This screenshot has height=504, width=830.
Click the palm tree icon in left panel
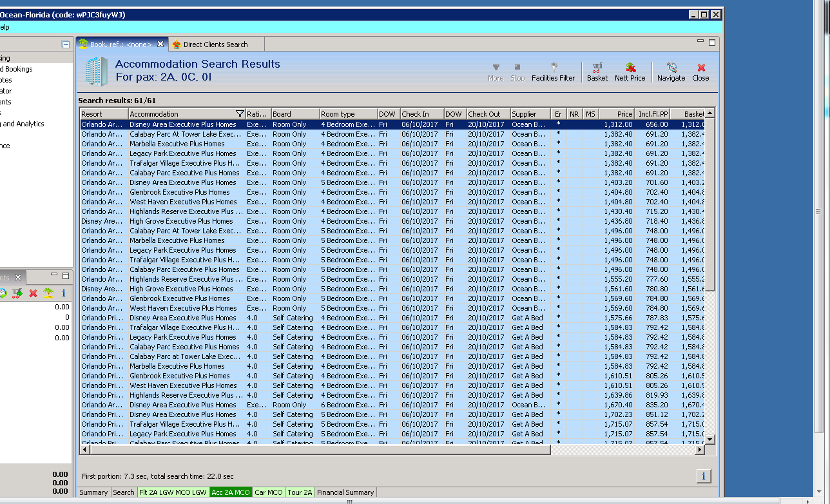pos(48,293)
